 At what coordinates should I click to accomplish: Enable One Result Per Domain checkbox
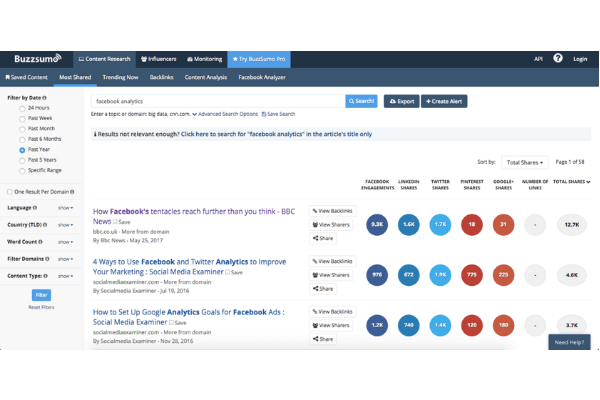click(x=10, y=192)
